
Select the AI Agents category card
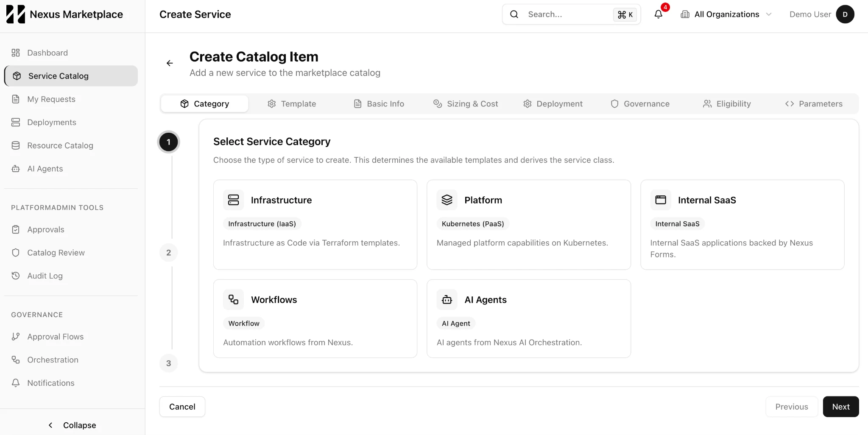click(529, 318)
